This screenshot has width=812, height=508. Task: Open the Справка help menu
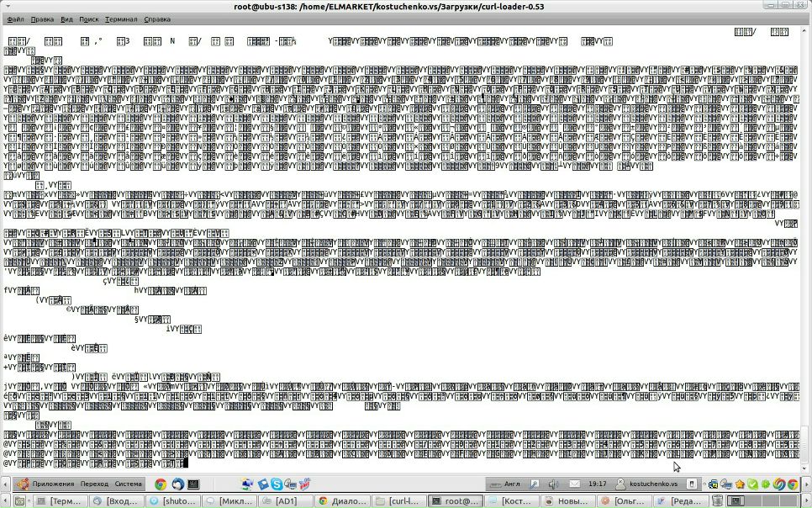click(x=157, y=19)
